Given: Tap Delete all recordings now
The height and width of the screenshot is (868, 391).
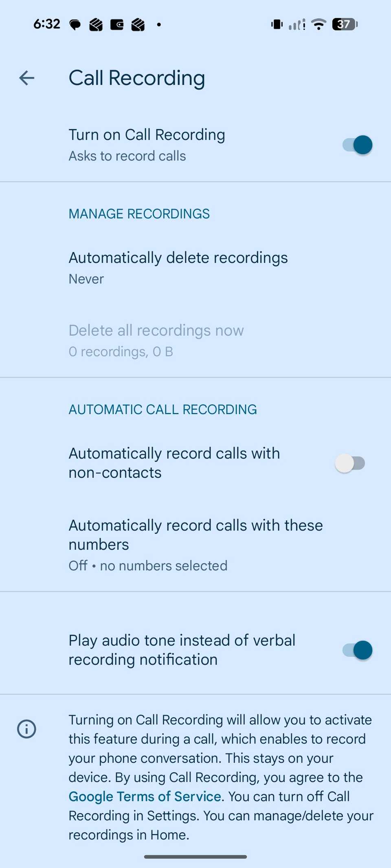Looking at the screenshot, I should point(156,340).
